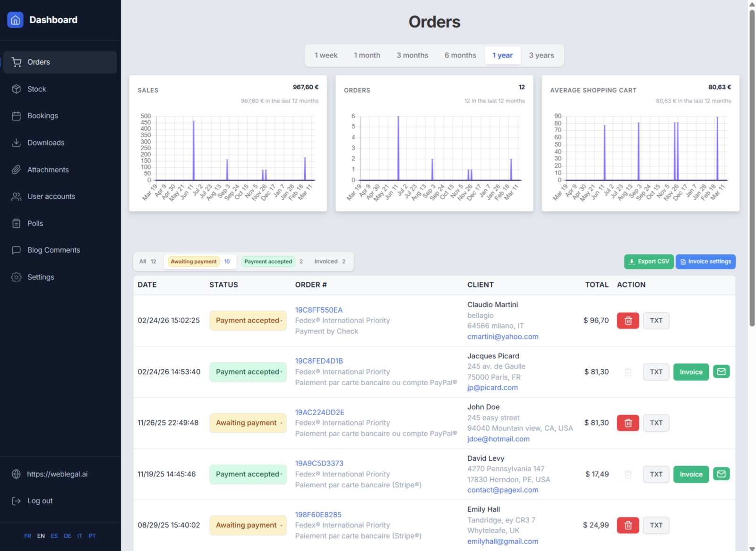Delete Claudio Martini's order with trash icon
Viewport: 756px width, 551px height.
click(627, 321)
